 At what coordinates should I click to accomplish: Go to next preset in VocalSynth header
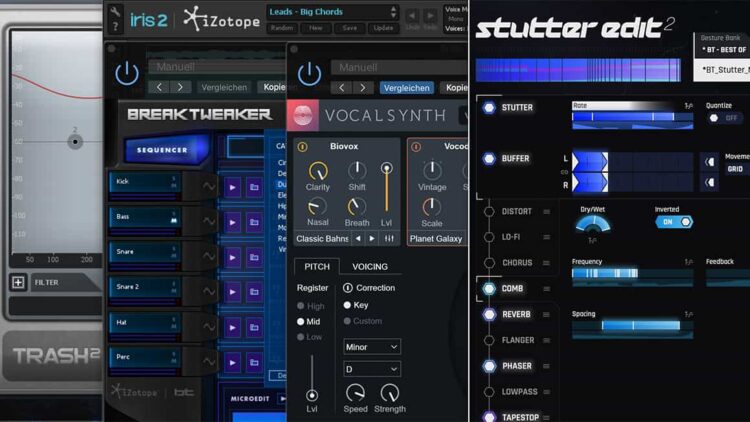click(363, 88)
